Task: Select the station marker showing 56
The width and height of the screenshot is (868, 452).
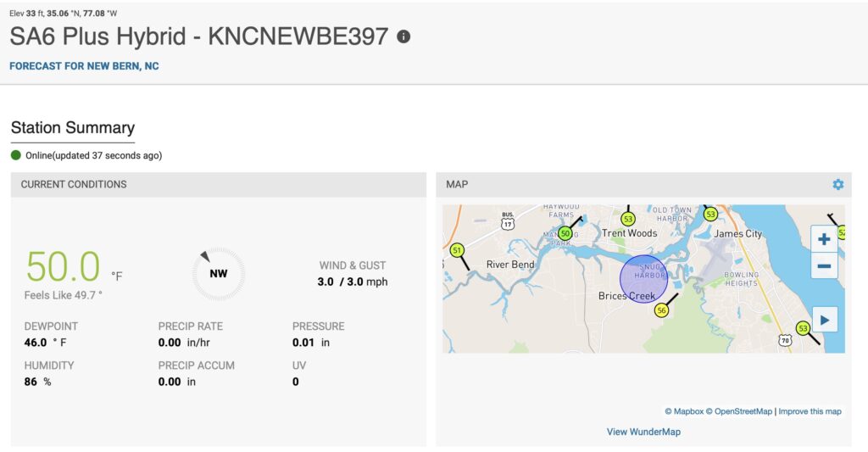Action: tap(662, 311)
